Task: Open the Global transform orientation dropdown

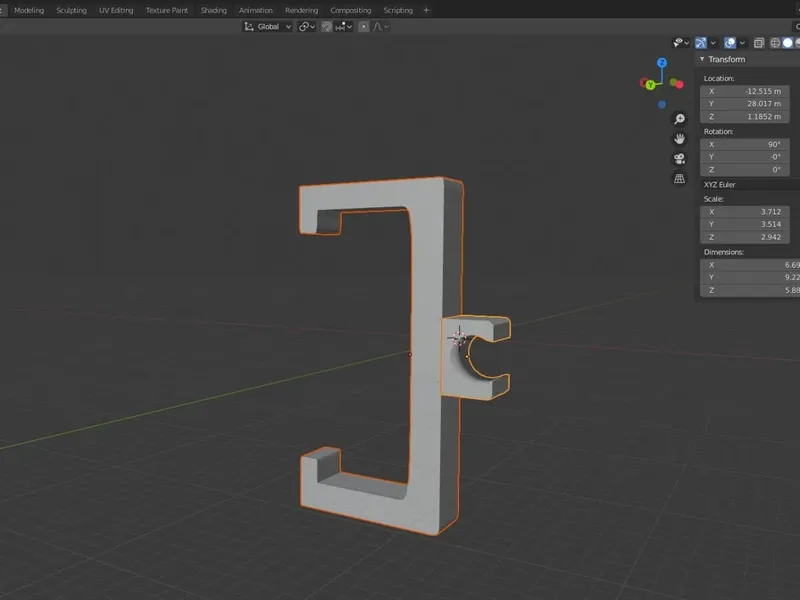Action: click(267, 27)
